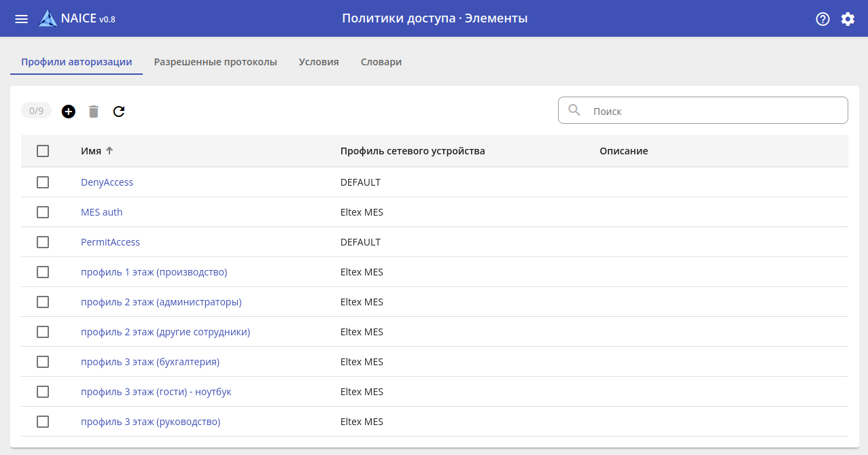Open the settings gear icon
868x455 pixels.
(x=848, y=19)
